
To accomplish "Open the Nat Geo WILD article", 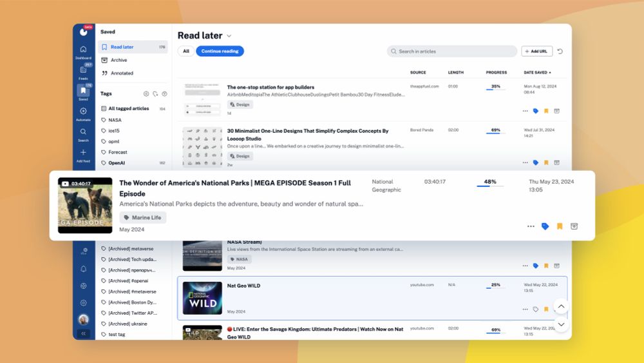I will coord(243,286).
